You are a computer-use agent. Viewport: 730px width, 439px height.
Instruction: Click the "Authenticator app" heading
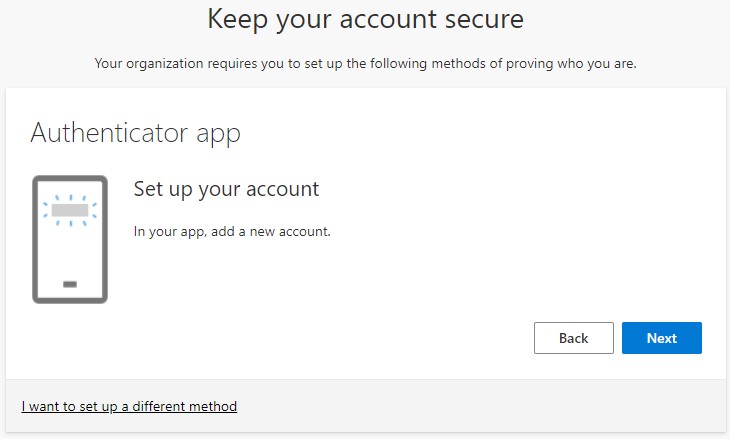136,133
